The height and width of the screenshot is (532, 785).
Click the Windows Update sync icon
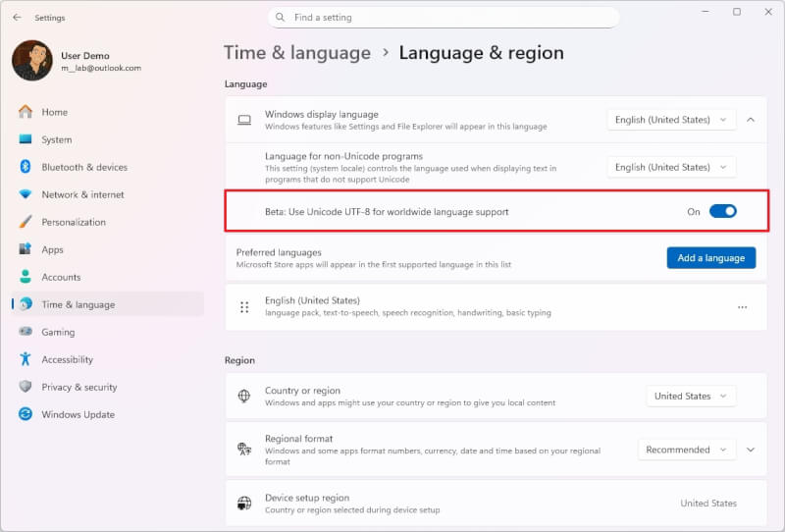point(26,414)
